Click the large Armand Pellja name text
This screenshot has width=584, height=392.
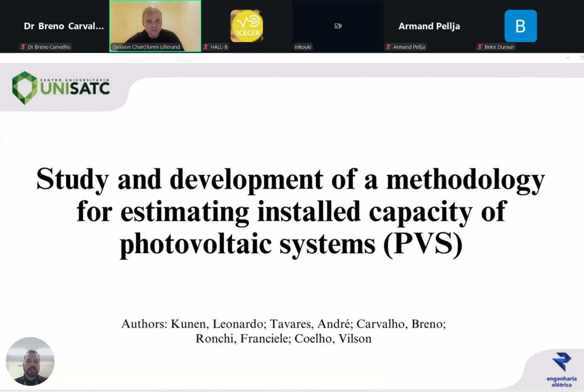[x=429, y=26]
